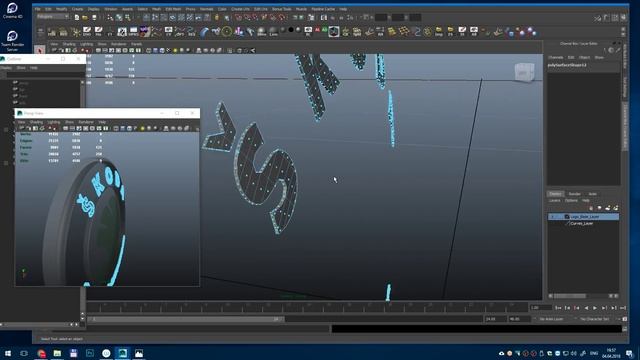Click the yellow folder shelf icon labeled Img
This screenshot has width=640, height=360.
pos(439,31)
